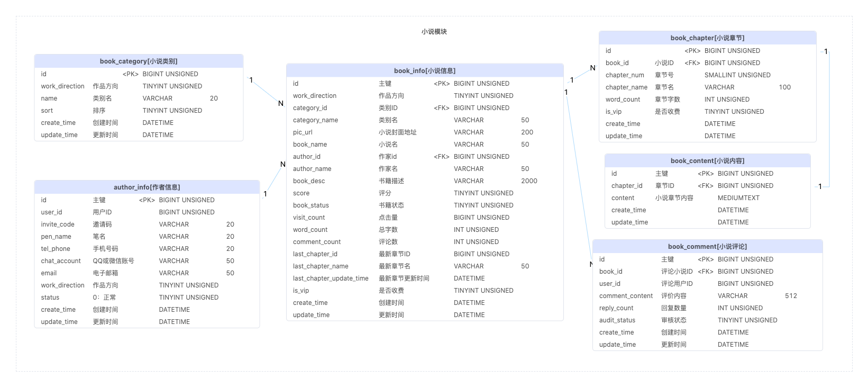Click the 2000 length value of book_desc
Screen dimensions: 868x387
pyautogui.click(x=529, y=181)
